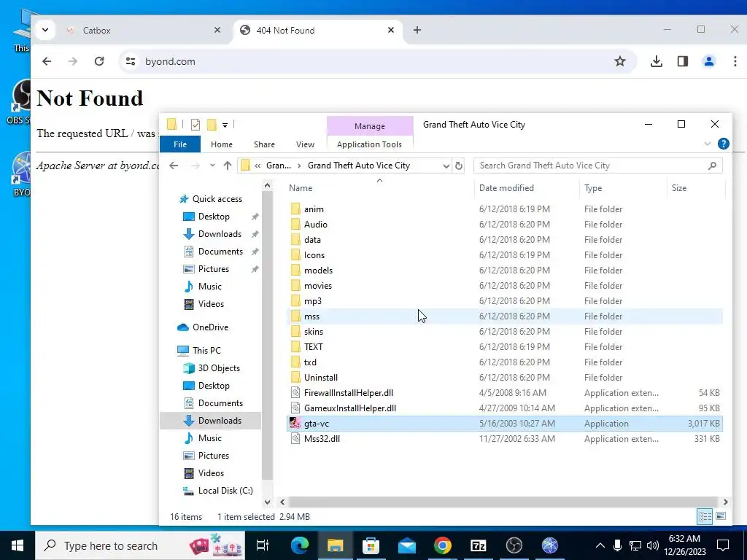Navigate to Gran... breadcrumb segment
The width and height of the screenshot is (747, 560).
pyautogui.click(x=279, y=166)
